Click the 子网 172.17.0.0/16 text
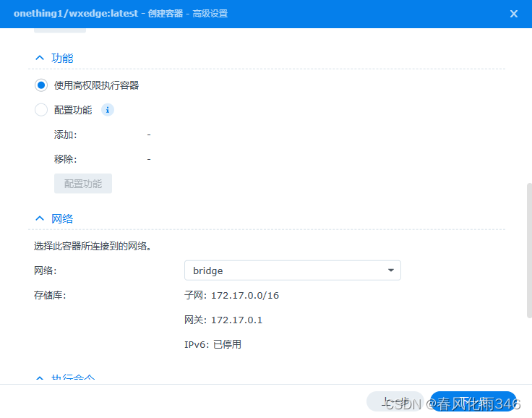 tap(231, 295)
